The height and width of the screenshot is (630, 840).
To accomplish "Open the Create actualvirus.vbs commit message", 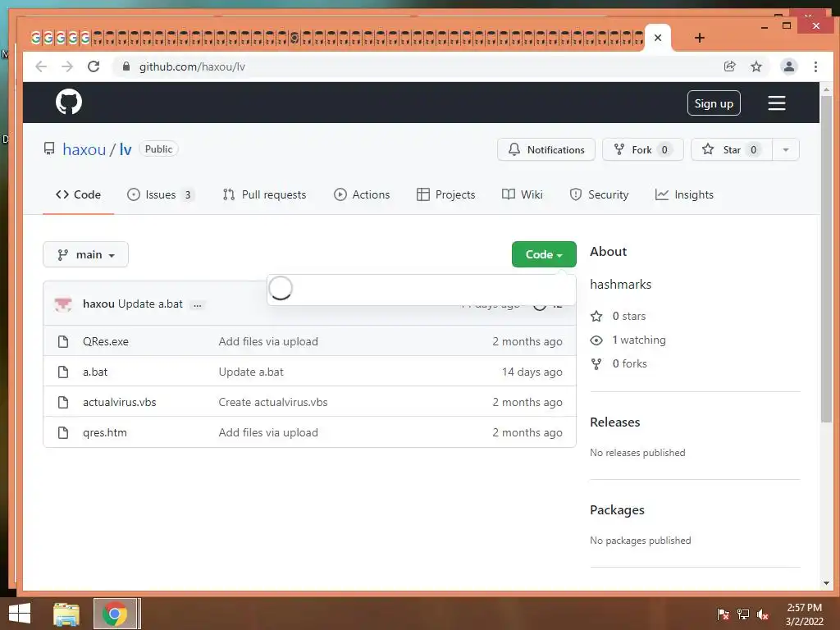I will 272,402.
